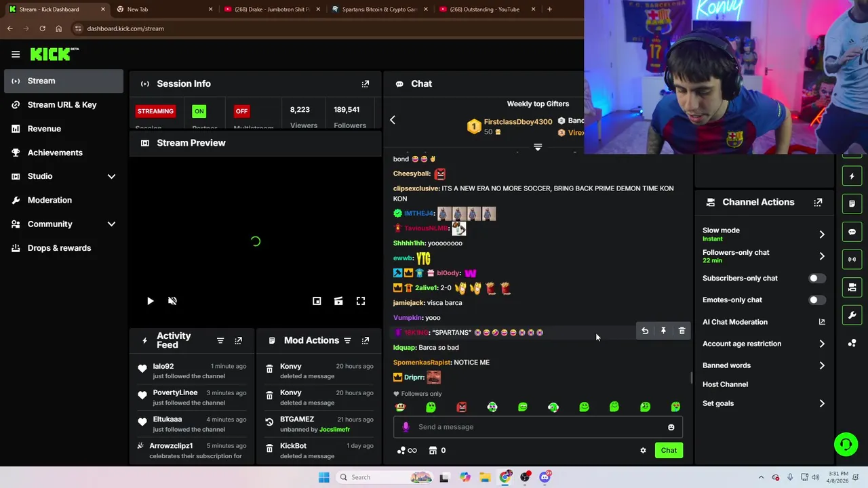The image size is (868, 488).
Task: Open the chat emoji picker
Action: point(671,427)
